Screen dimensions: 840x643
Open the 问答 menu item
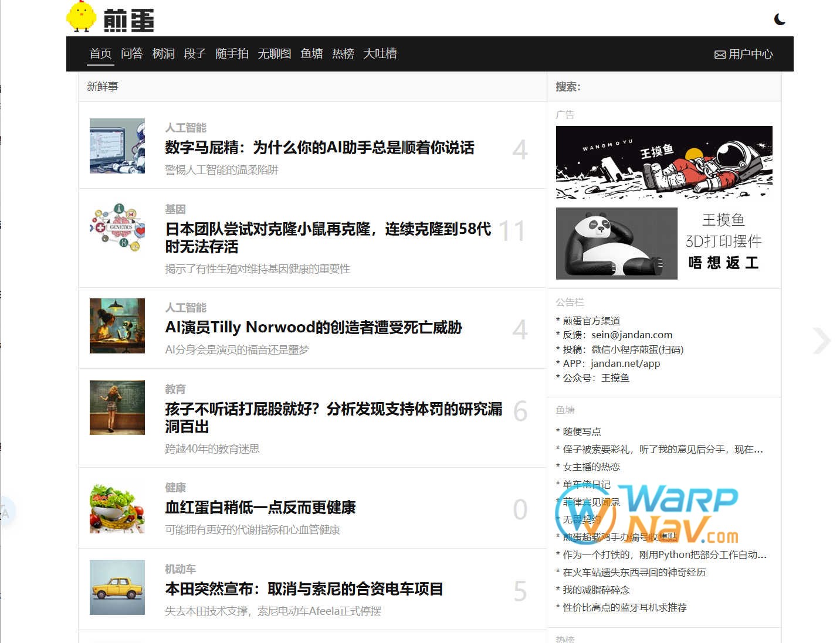coord(131,53)
